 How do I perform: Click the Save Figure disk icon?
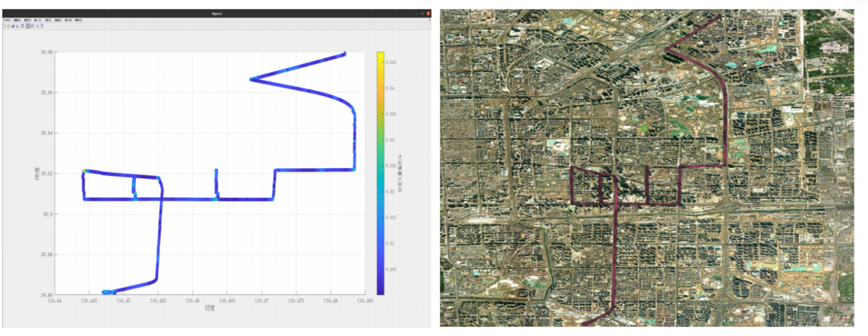13,26
